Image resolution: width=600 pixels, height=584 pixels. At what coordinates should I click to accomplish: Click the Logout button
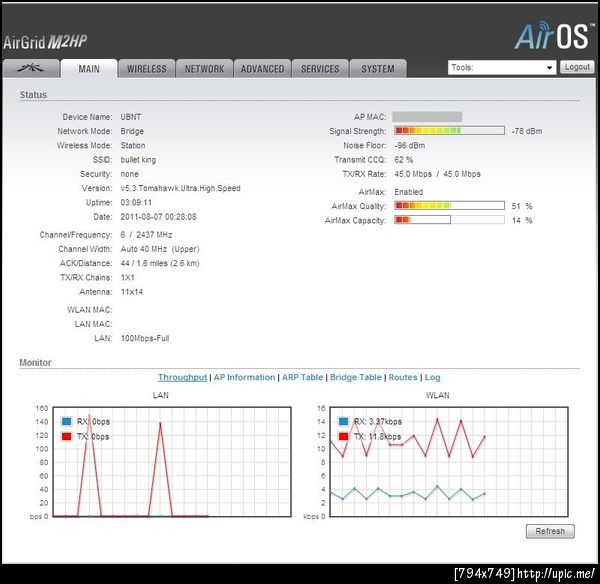[577, 67]
